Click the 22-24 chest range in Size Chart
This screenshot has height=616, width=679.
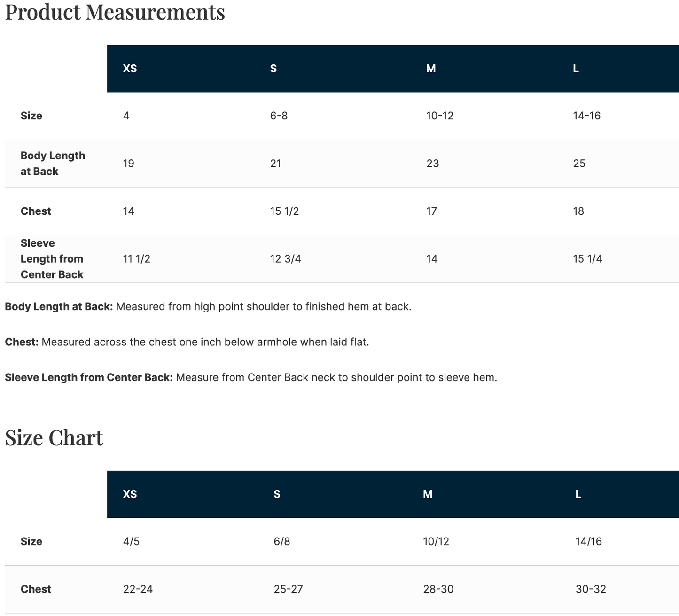pos(138,589)
